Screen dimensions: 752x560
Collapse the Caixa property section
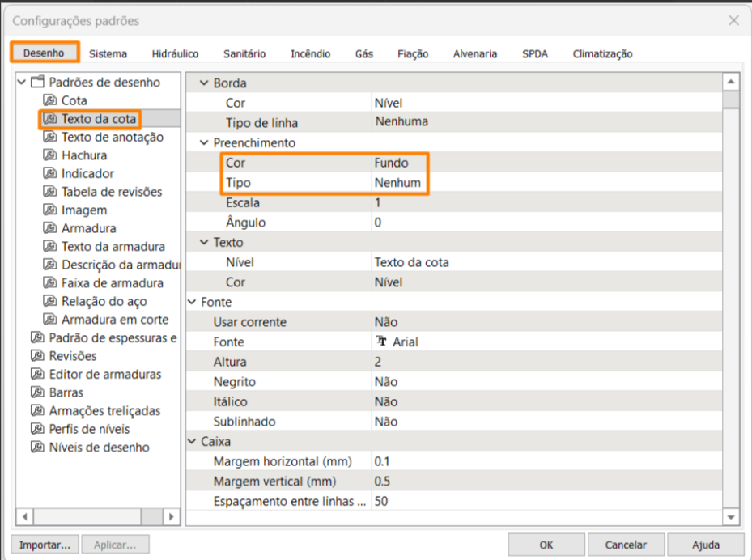192,442
